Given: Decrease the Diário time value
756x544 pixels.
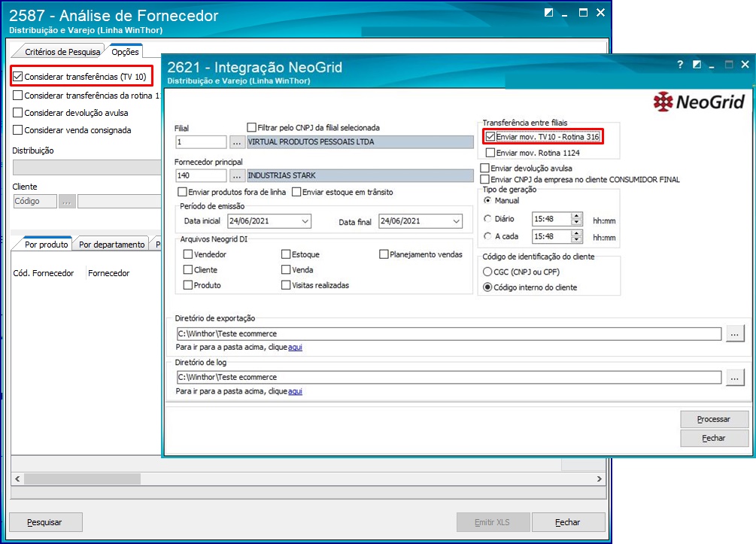Looking at the screenshot, I should [577, 222].
